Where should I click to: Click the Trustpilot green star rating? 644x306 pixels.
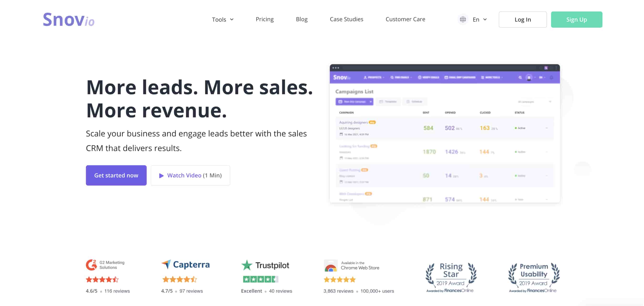260,279
